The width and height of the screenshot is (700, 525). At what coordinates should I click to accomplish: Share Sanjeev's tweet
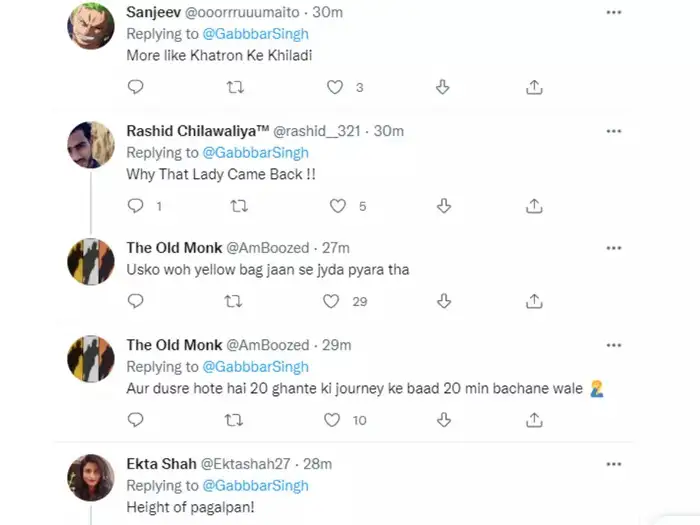tap(534, 87)
